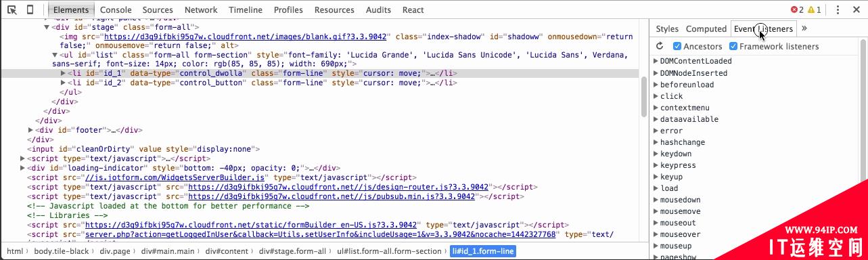Open the Profiles tab
Image resolution: width=868 pixels, height=260 pixels.
coord(288,9)
